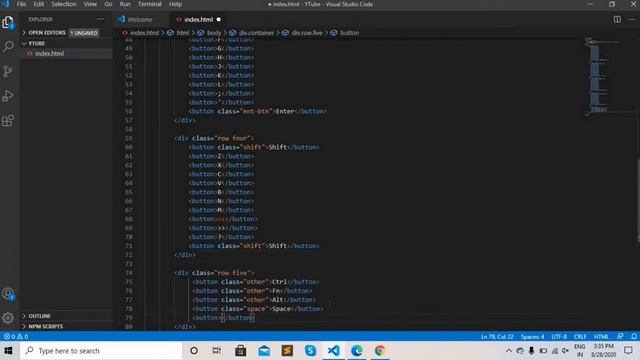Change indentation via Spaces: 4

tap(532, 337)
